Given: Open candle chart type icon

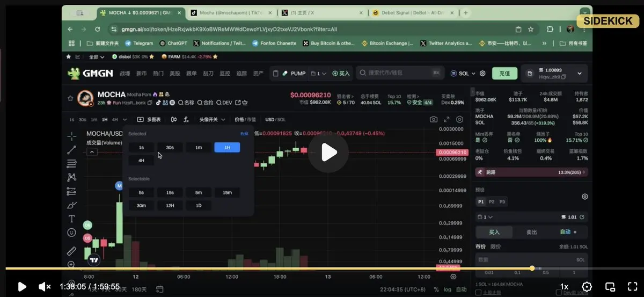Looking at the screenshot, I should [x=173, y=119].
